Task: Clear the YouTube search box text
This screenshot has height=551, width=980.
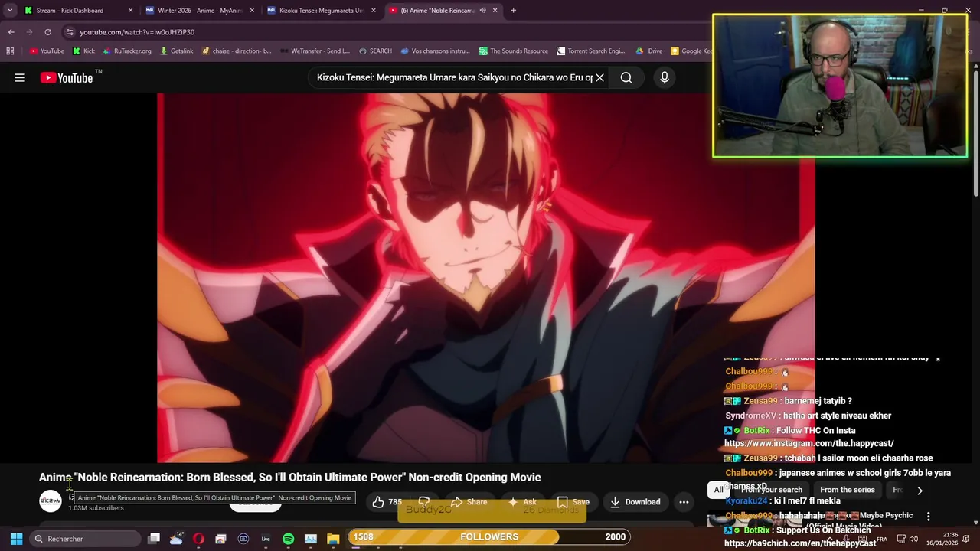Action: coord(600,77)
